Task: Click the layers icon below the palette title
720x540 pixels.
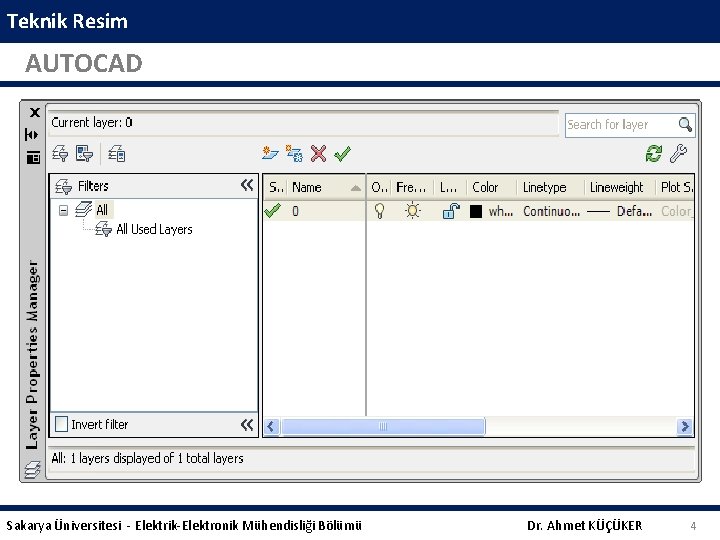Action: pos(33,470)
